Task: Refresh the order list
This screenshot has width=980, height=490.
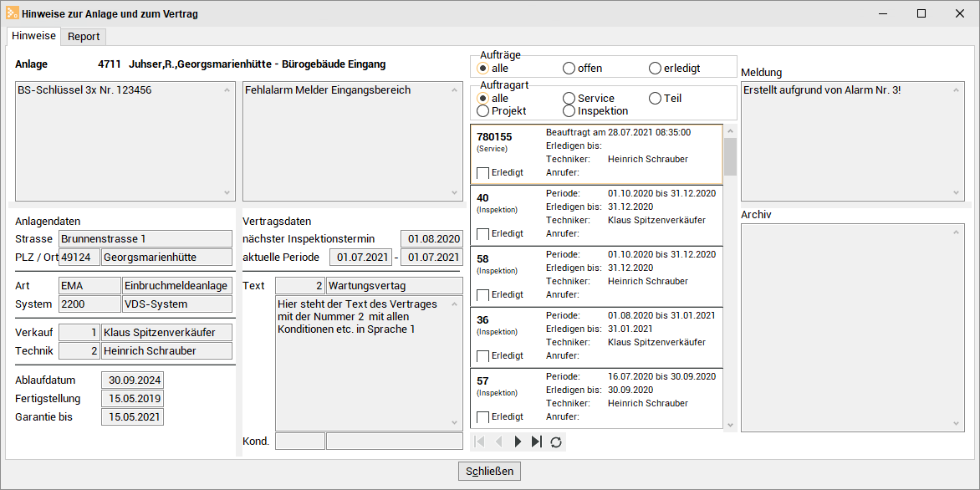Action: coord(555,442)
